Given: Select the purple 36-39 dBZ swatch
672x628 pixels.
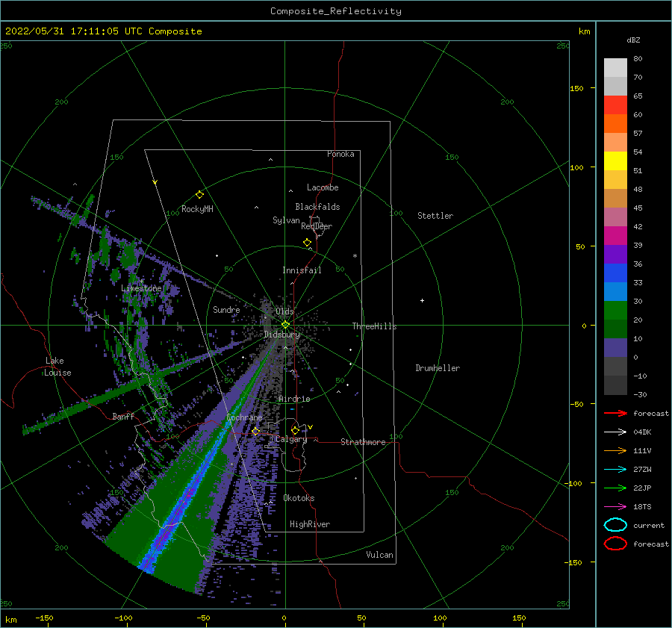Looking at the screenshot, I should point(615,255).
